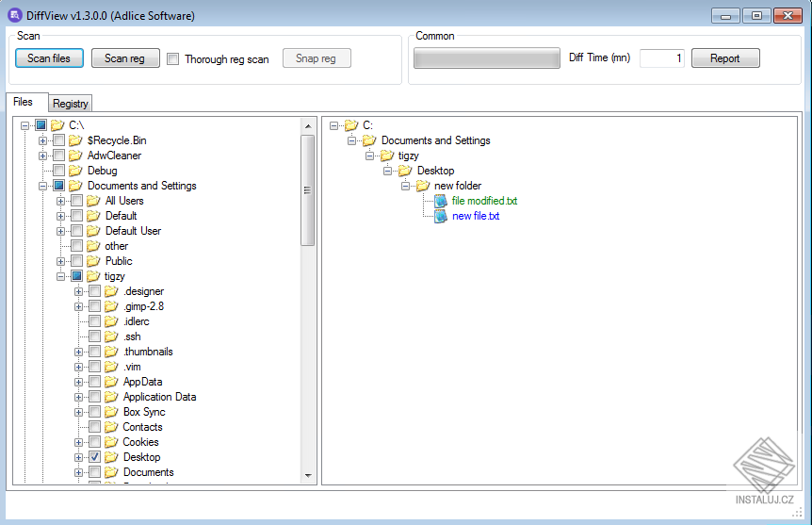The height and width of the screenshot is (525, 812).
Task: Click the C: folder icon in results tree
Action: point(351,125)
